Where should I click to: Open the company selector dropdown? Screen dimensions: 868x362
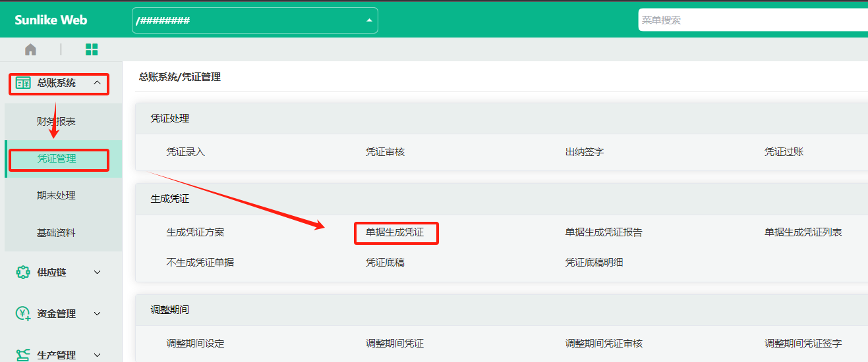255,20
